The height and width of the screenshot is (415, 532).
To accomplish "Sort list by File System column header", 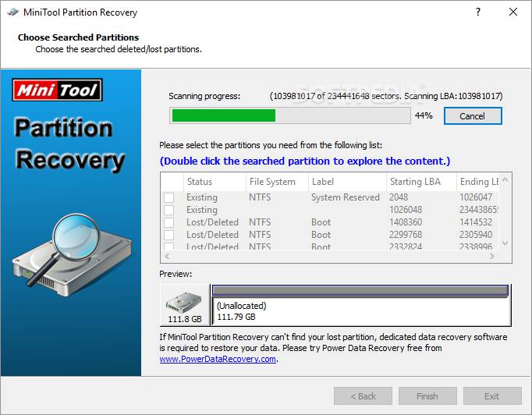I will pyautogui.click(x=277, y=182).
